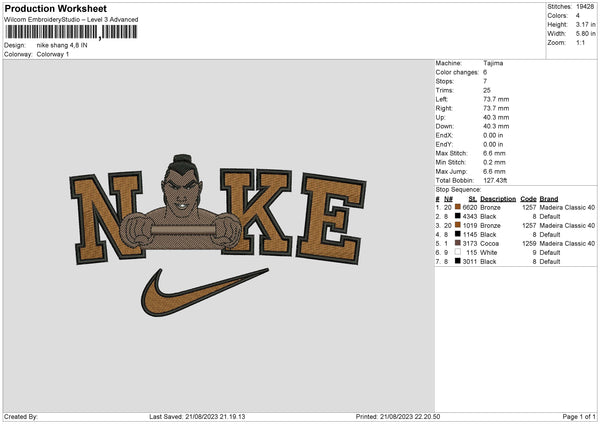Click the Nike swoosh in the design preview
This screenshot has height=424, width=600.
coord(204,293)
